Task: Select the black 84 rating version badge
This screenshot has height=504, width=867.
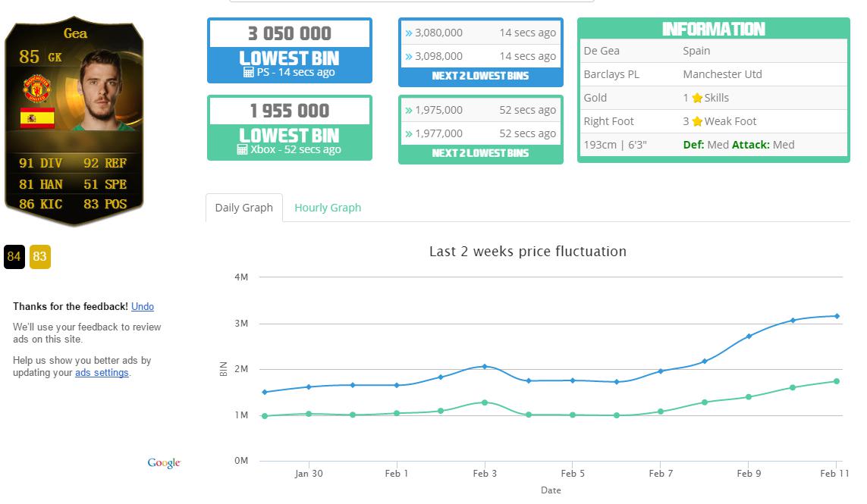Action: (14, 256)
